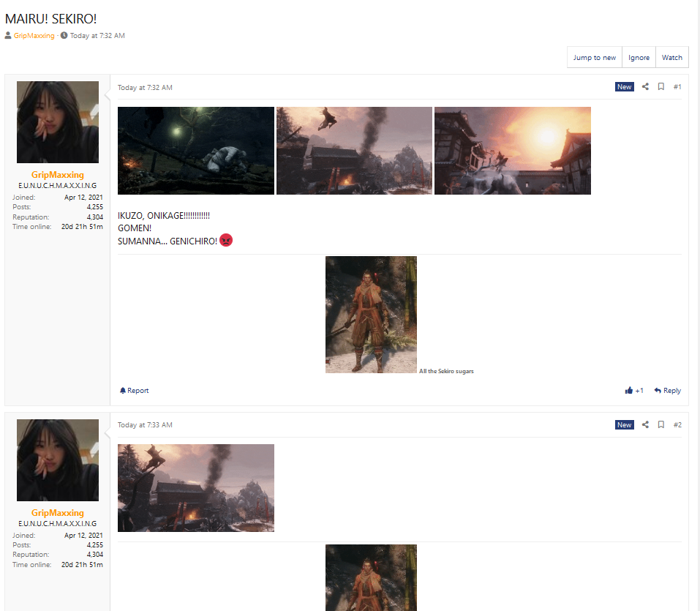
Task: Click the #2 post permalink
Action: (677, 424)
